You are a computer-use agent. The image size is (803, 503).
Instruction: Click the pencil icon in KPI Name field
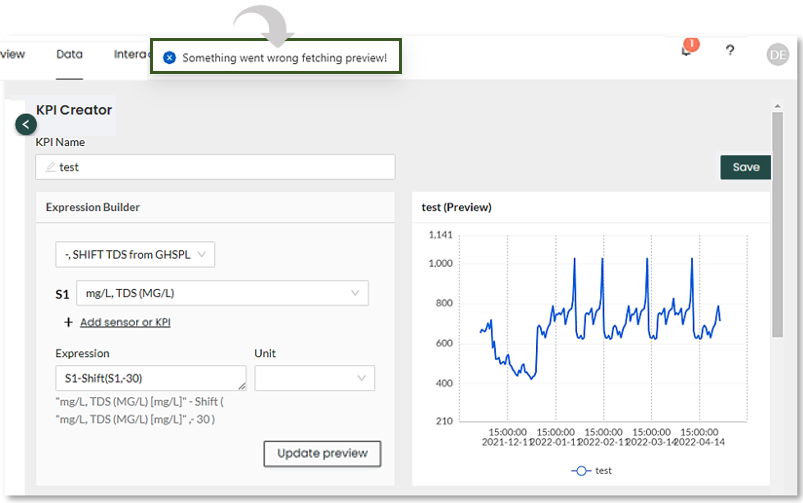[50, 167]
